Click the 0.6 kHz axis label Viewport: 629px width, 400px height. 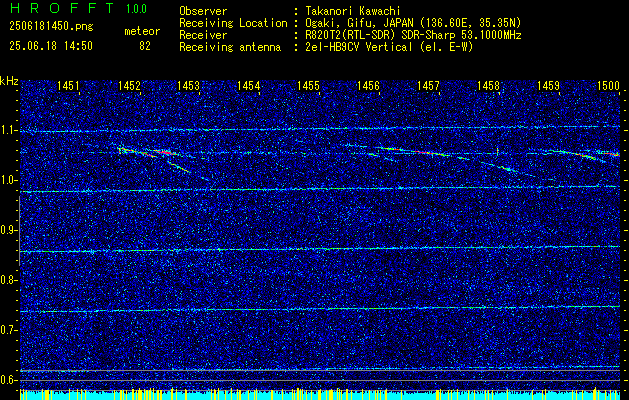8,380
